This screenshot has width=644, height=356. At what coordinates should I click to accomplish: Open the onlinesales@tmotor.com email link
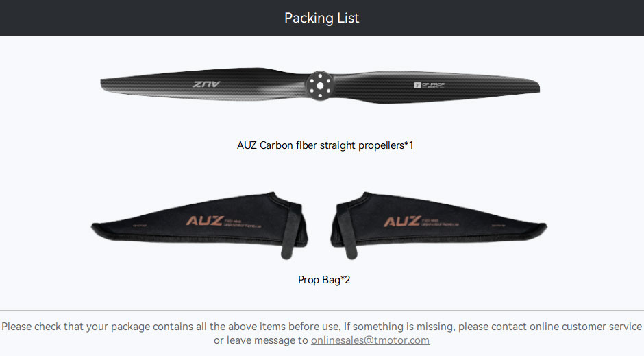point(370,340)
